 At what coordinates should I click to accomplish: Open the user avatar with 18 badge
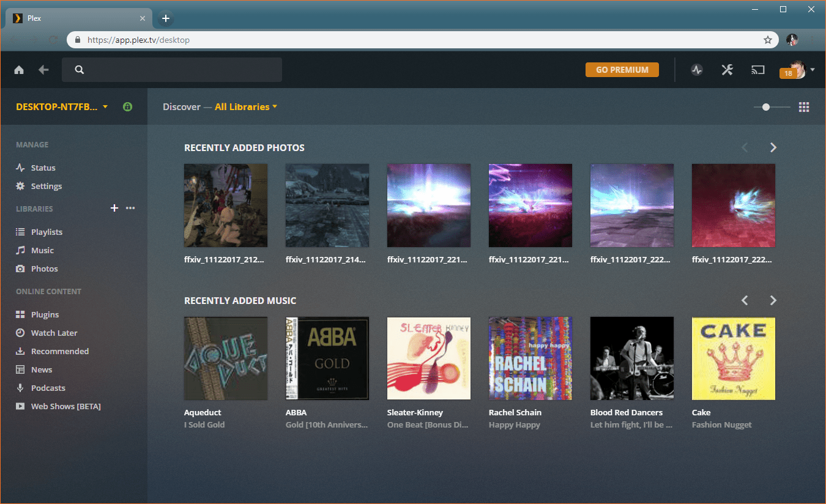[793, 70]
